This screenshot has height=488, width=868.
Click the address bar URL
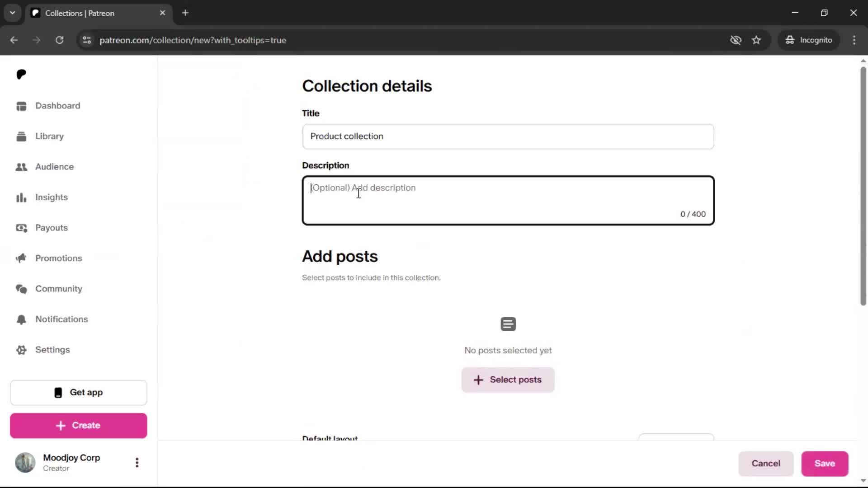click(x=193, y=40)
